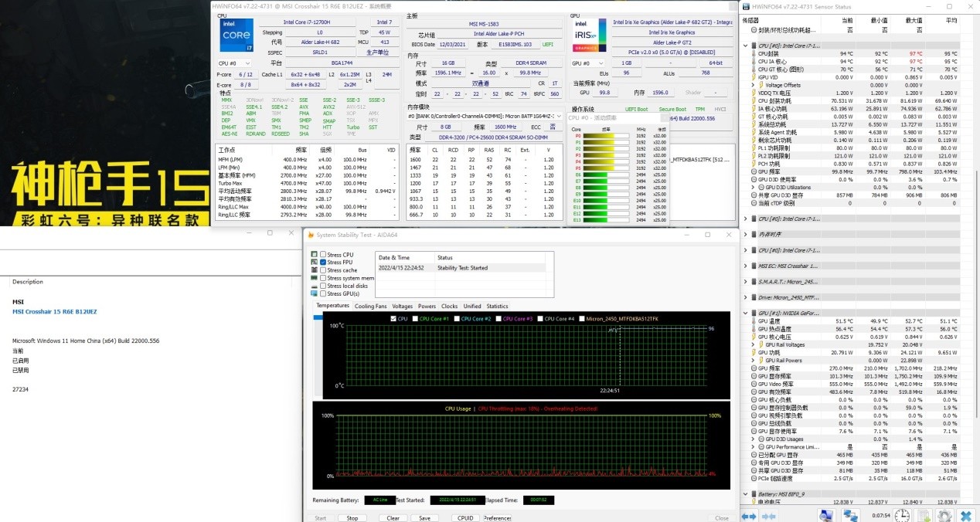Expand the 内存时序 sensor group
This screenshot has width=980, height=522.
(745, 234)
